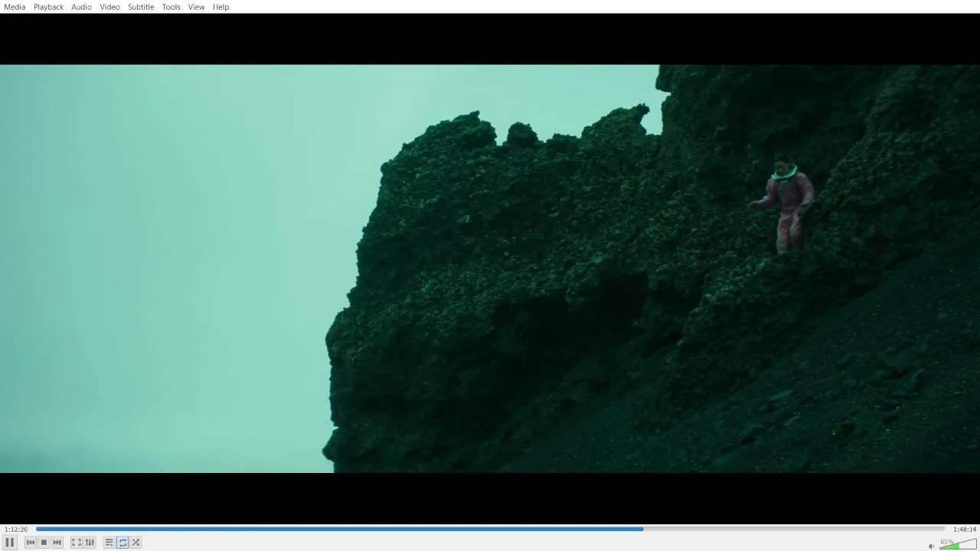Set volume using the volume slider
Viewport: 980px width, 551px height.
[x=958, y=543]
